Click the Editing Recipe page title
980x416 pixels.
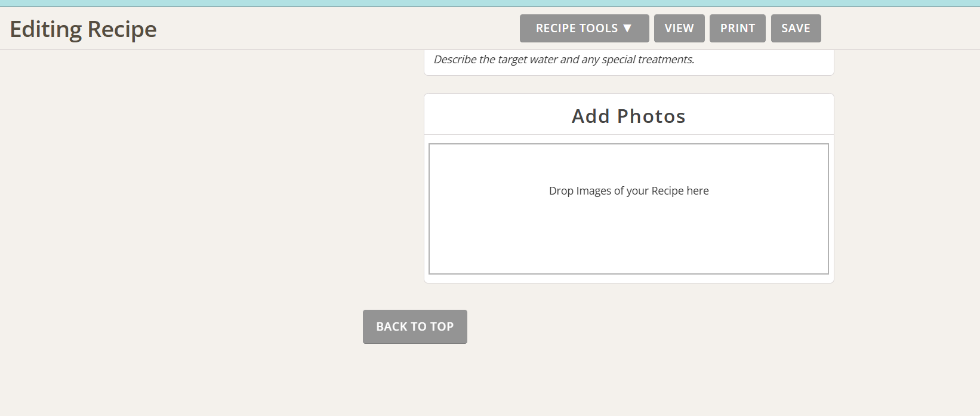83,29
